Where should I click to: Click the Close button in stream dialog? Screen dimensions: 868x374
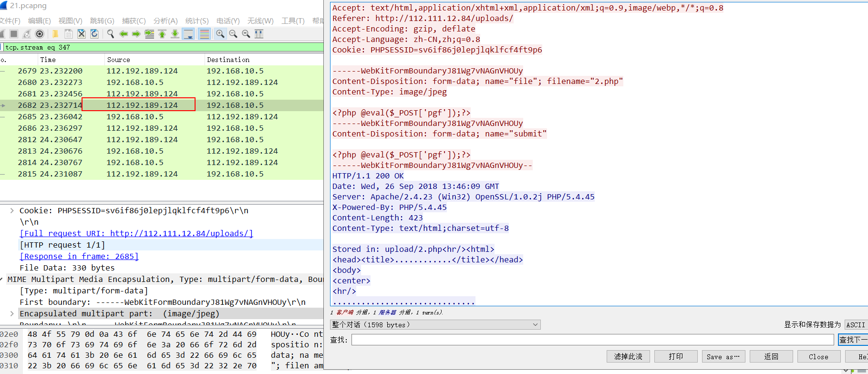point(819,356)
